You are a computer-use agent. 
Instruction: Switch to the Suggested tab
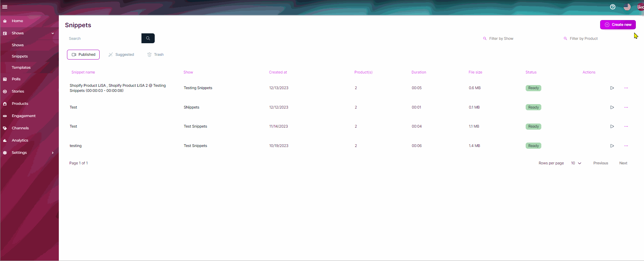point(121,55)
